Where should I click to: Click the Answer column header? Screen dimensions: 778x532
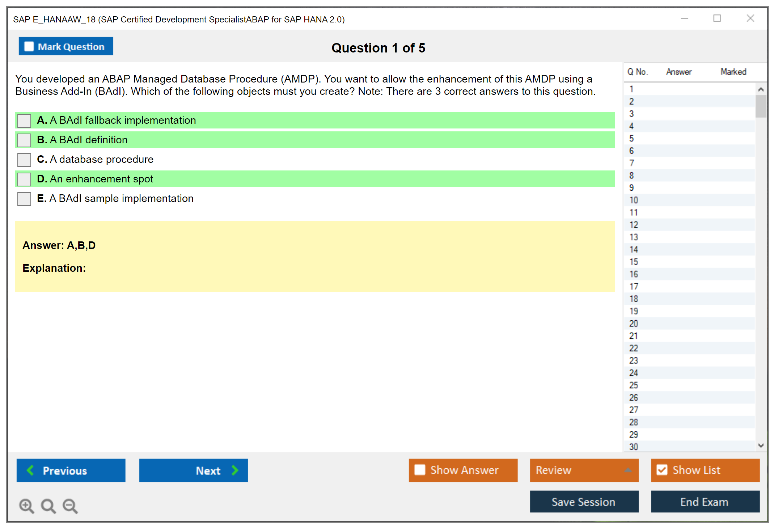(x=678, y=72)
